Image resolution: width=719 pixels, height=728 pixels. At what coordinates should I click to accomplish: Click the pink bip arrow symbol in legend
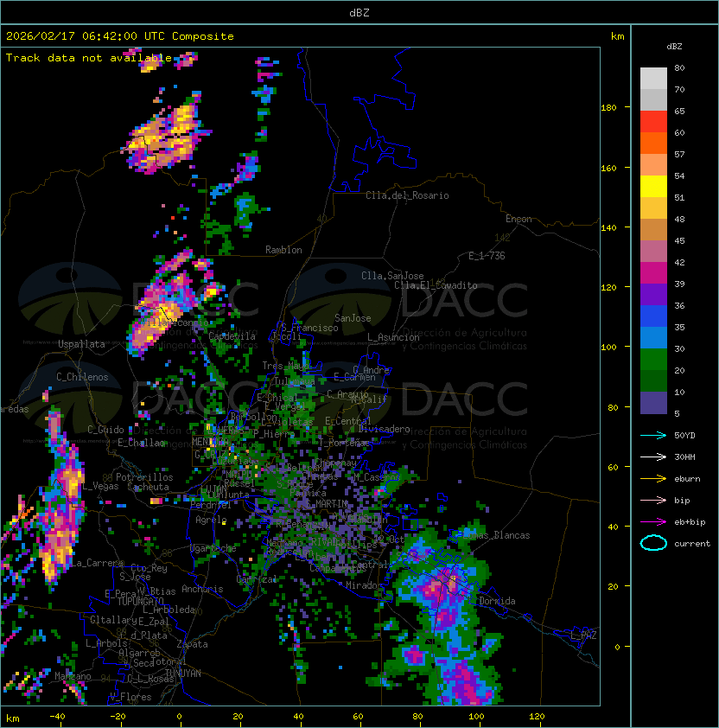(x=653, y=500)
